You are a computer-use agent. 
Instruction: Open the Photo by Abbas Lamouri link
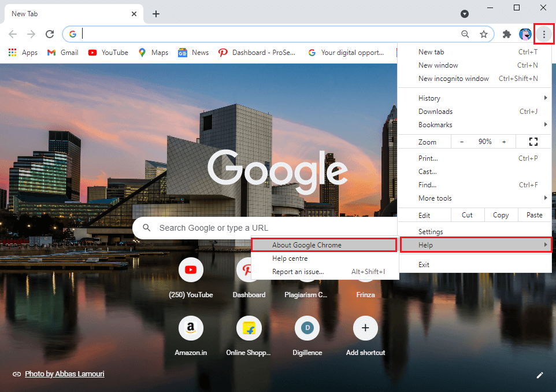(64, 373)
